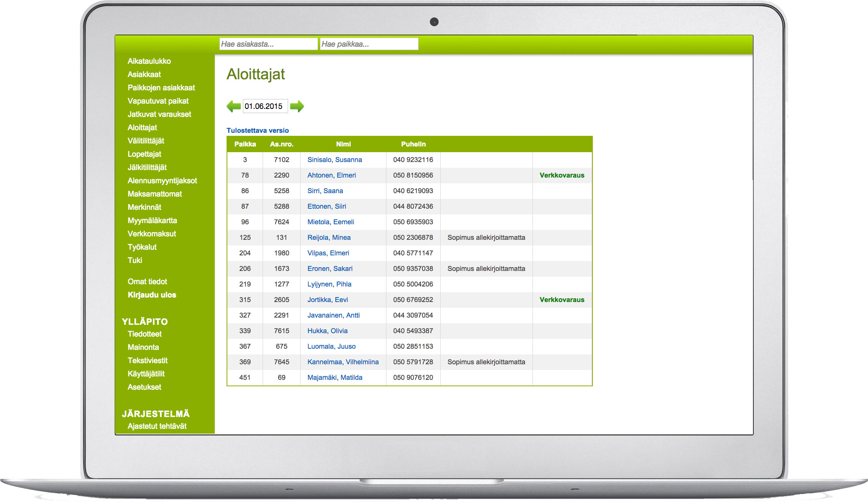Open Mainonta under Ylläpito
This screenshot has width=868, height=502.
(x=143, y=347)
